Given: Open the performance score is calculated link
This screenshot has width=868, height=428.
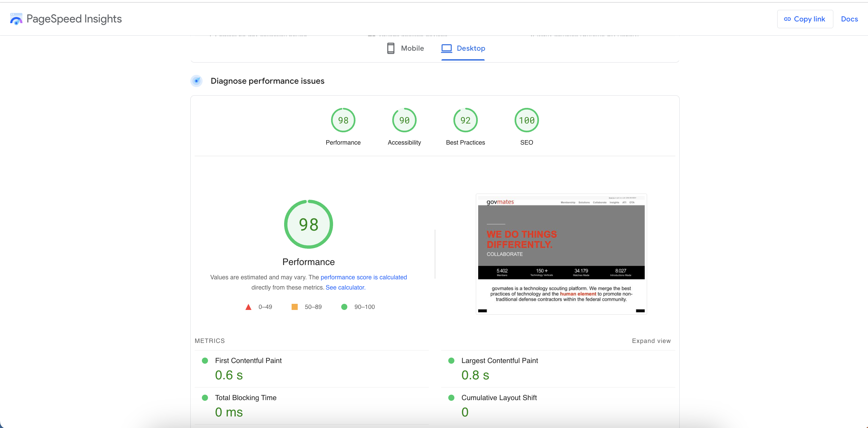Looking at the screenshot, I should coord(364,277).
